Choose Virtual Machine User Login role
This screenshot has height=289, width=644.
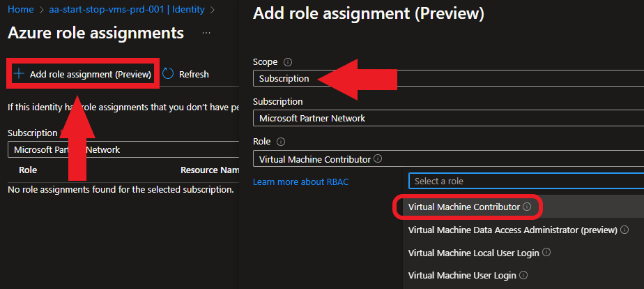tap(462, 276)
